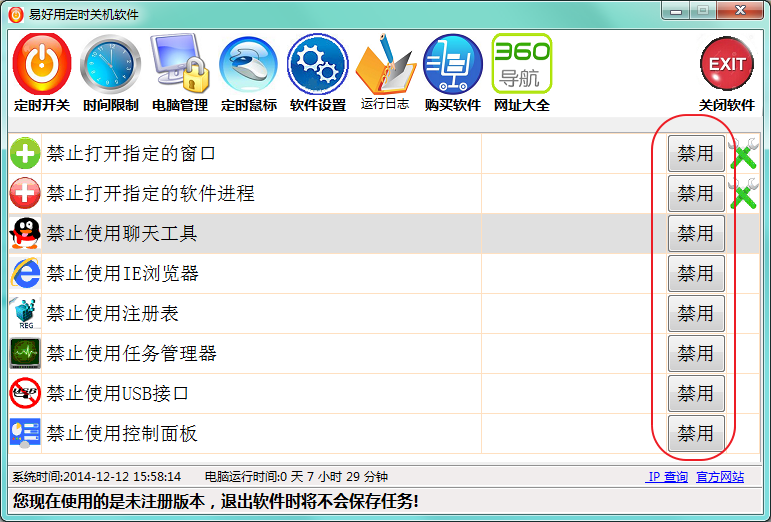Select the 禁止使用聊天工具 row text
The image size is (771, 522).
[121, 233]
